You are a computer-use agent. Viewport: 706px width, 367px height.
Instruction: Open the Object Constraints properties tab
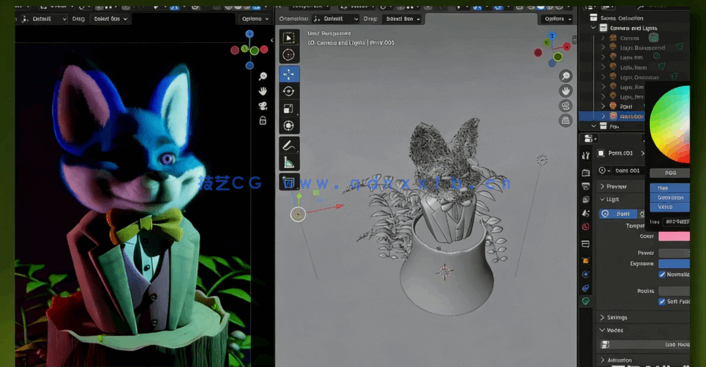coord(585,288)
